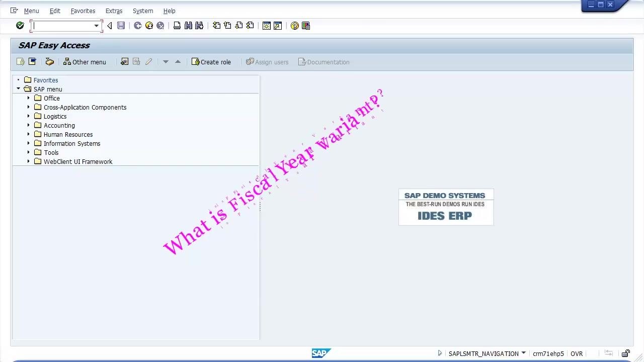Click the lock icon in status bar
644x362 pixels.
(626, 353)
